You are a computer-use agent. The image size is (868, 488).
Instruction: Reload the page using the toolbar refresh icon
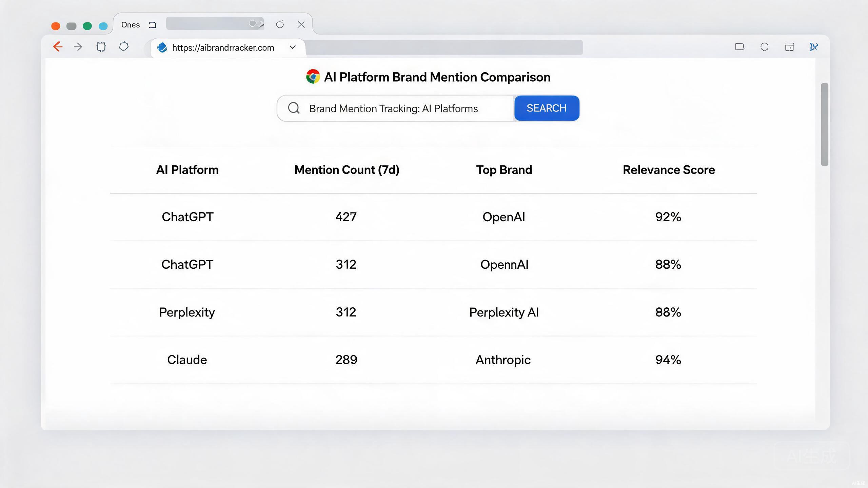[x=124, y=46]
